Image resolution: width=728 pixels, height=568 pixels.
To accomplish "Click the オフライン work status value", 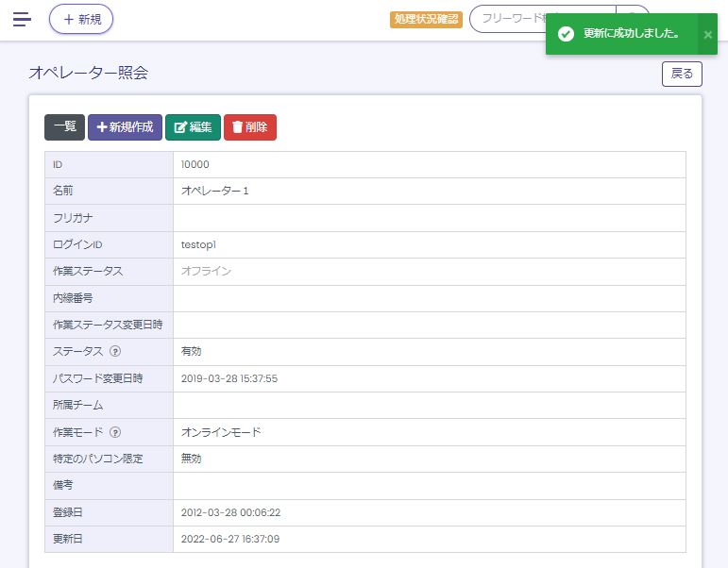I will coord(206,271).
